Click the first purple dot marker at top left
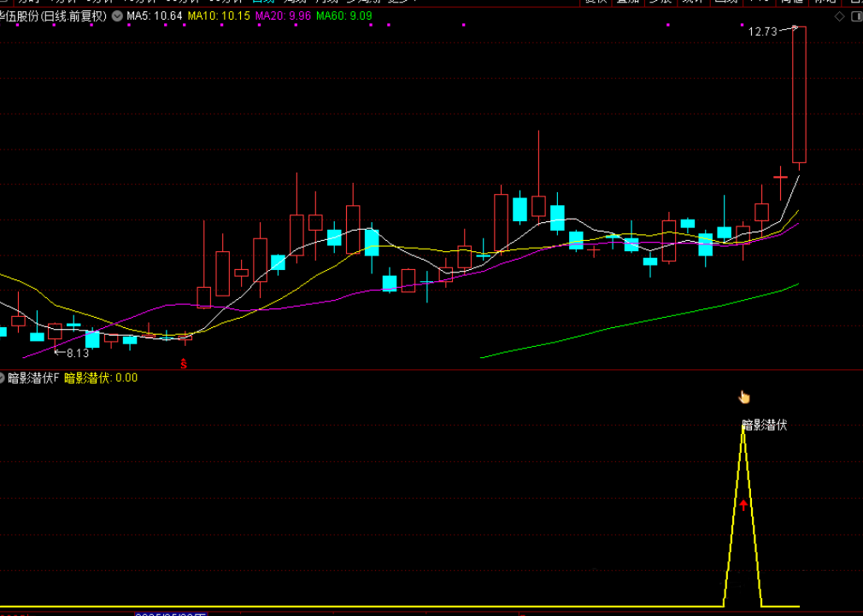Viewport: 863px width, 616px height. point(16,26)
